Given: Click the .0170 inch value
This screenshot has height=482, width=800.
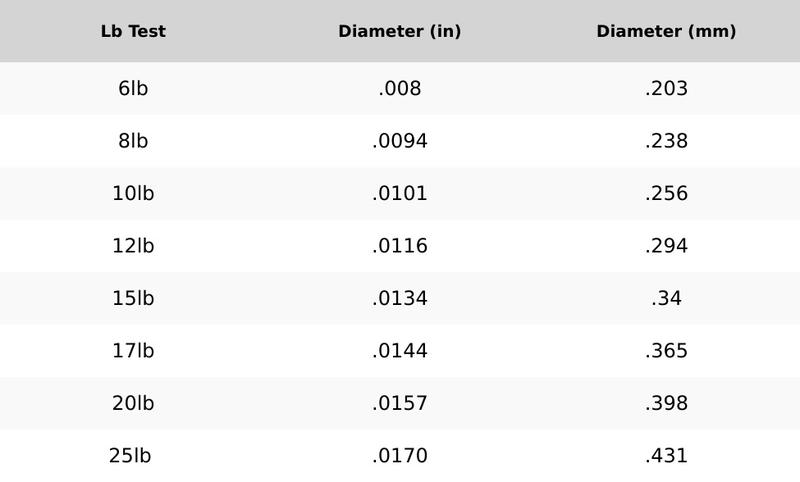Looking at the screenshot, I should coord(400,456).
